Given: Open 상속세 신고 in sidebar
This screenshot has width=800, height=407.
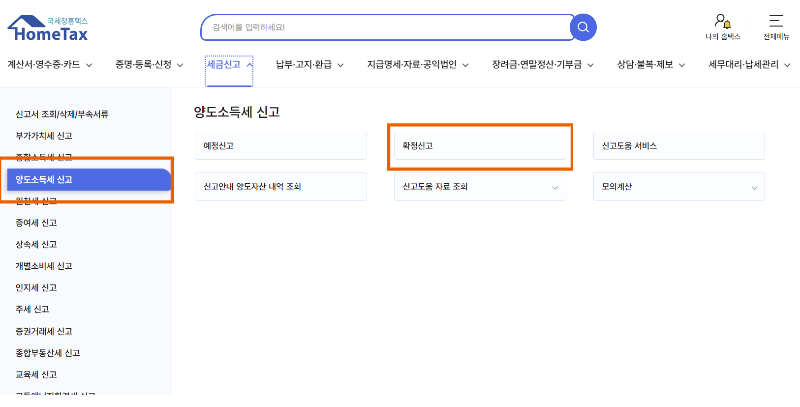Looking at the screenshot, I should (36, 244).
